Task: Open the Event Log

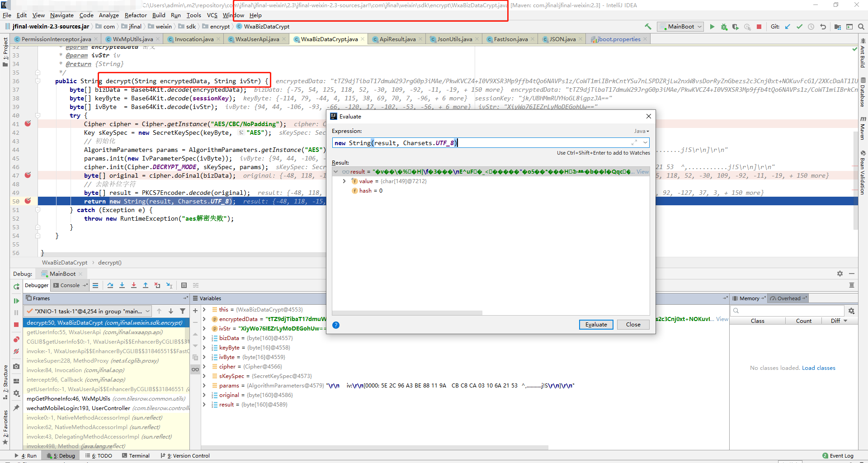Action: 838,456
